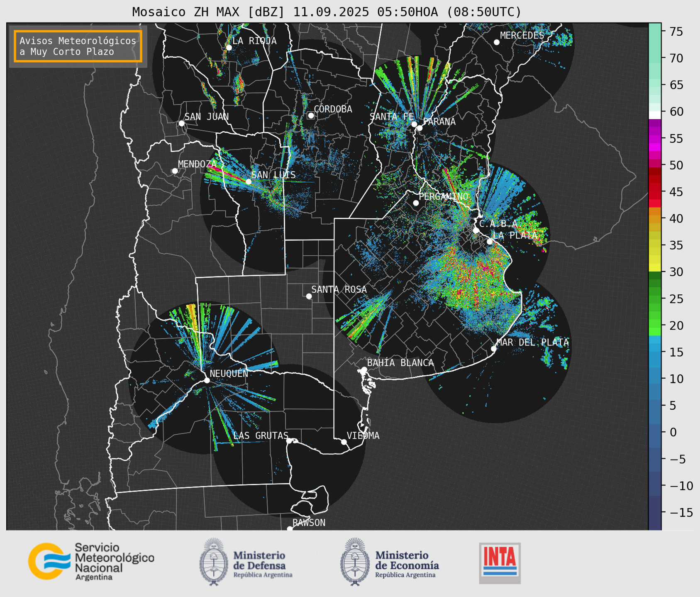Click the Córdoba city marker
This screenshot has height=597, width=700.
coord(311,115)
